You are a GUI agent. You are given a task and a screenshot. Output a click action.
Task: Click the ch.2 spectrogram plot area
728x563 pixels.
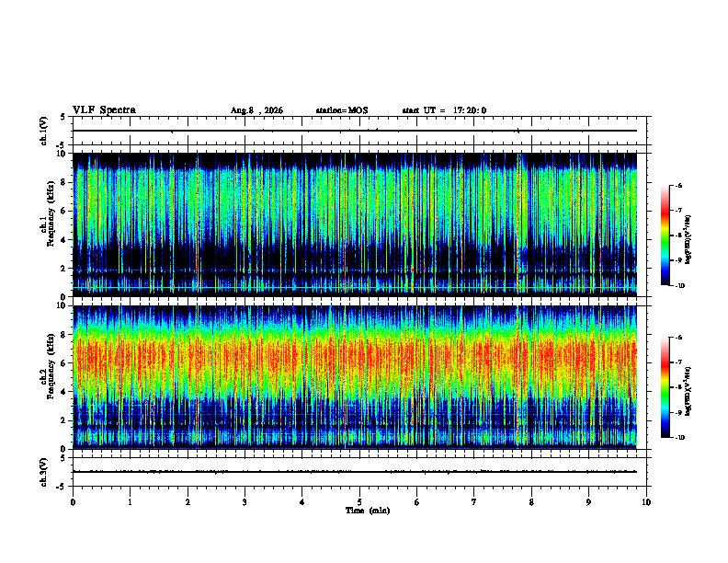(x=355, y=377)
